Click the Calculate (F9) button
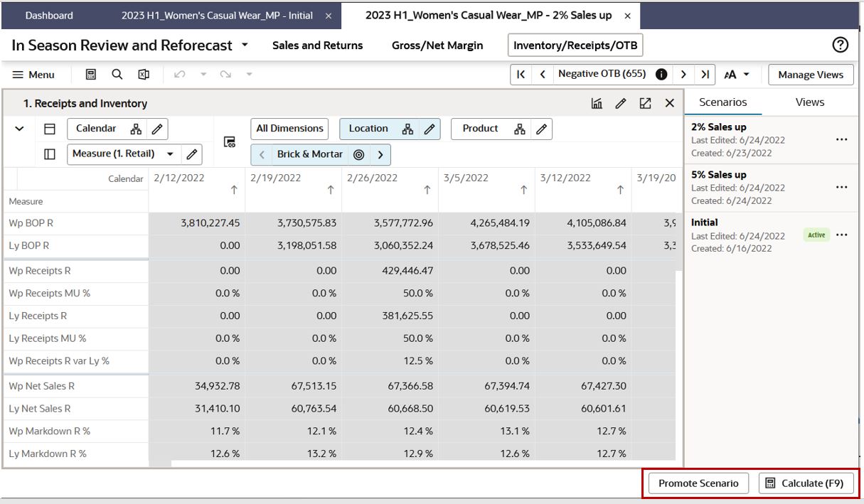This screenshot has width=864, height=504. coord(806,483)
